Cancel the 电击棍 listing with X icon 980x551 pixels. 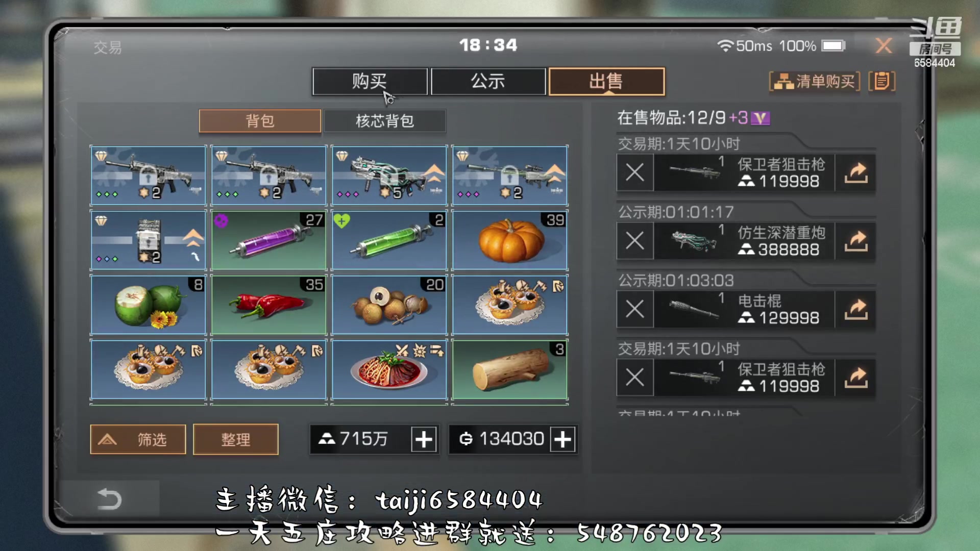coord(635,309)
